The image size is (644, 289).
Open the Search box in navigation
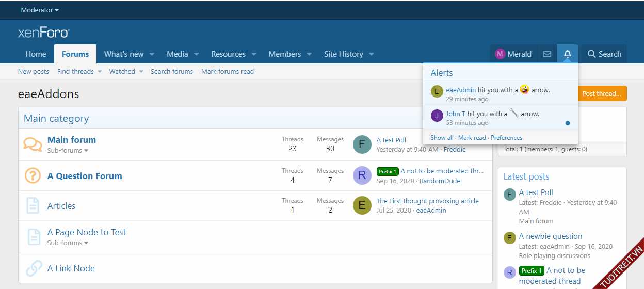[x=604, y=54]
